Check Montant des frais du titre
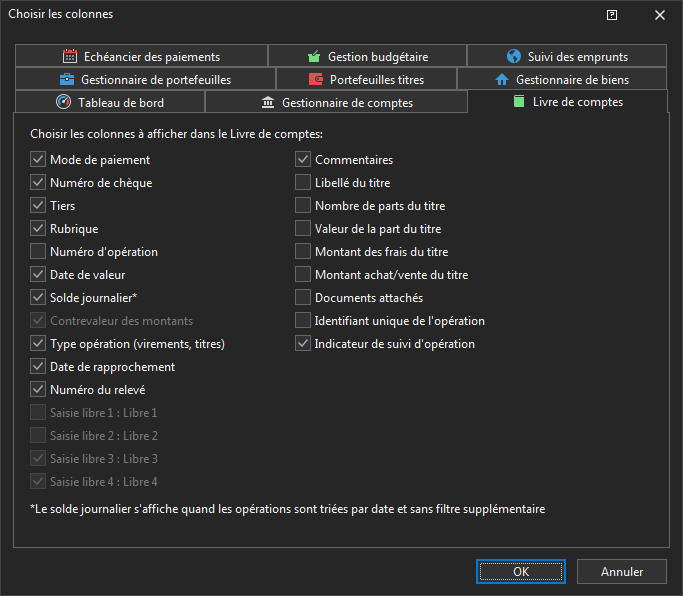 (303, 251)
